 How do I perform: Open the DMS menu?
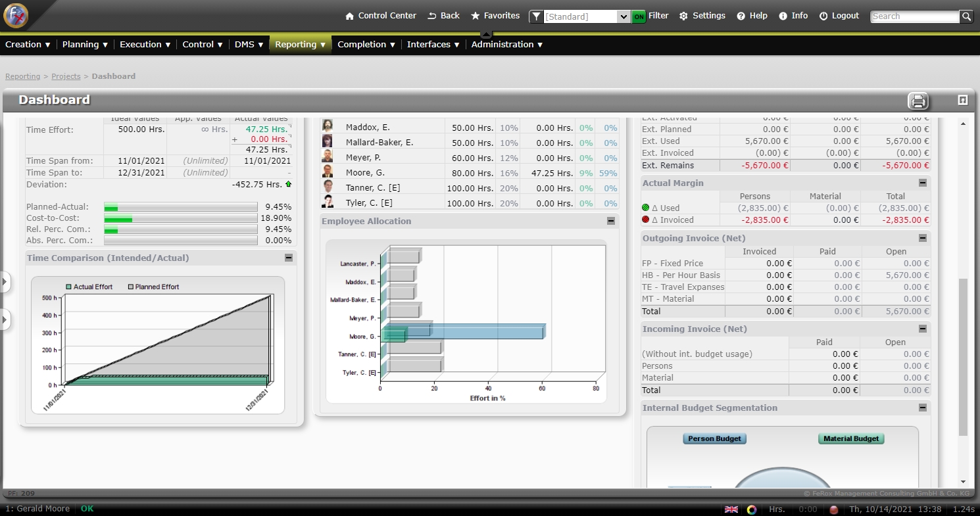(x=249, y=45)
